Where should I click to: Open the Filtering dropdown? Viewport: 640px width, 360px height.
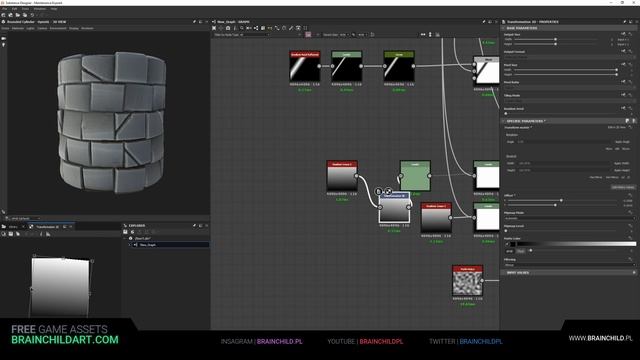click(569, 265)
